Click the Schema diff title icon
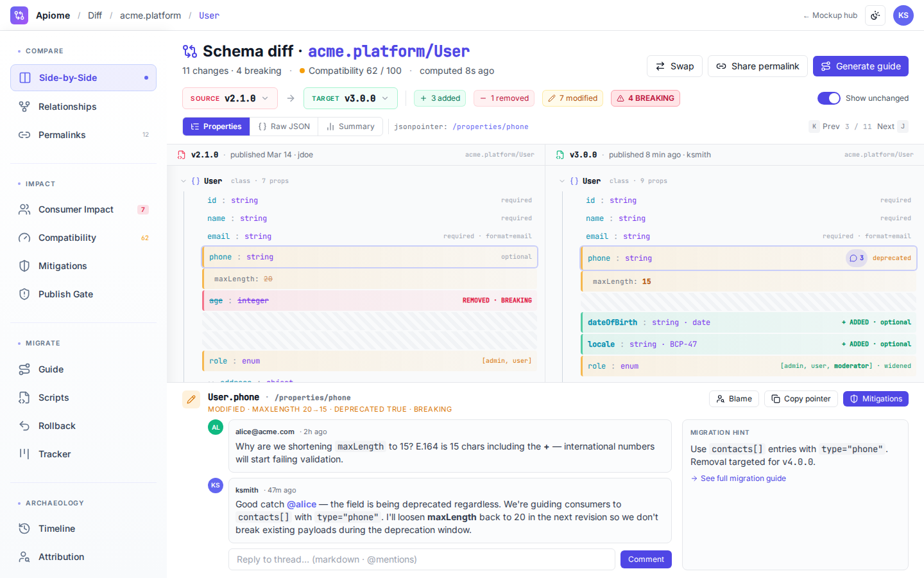The height and width of the screenshot is (578, 924). coord(190,51)
